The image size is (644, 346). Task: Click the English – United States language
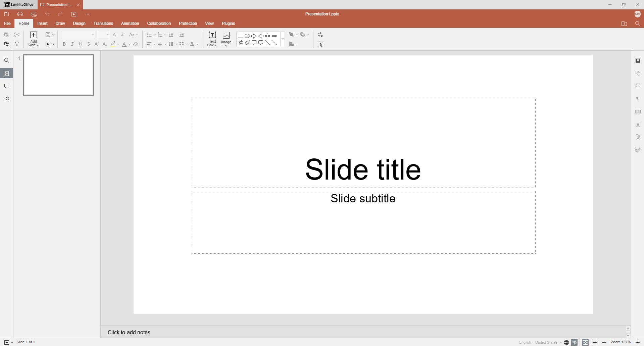(538, 342)
